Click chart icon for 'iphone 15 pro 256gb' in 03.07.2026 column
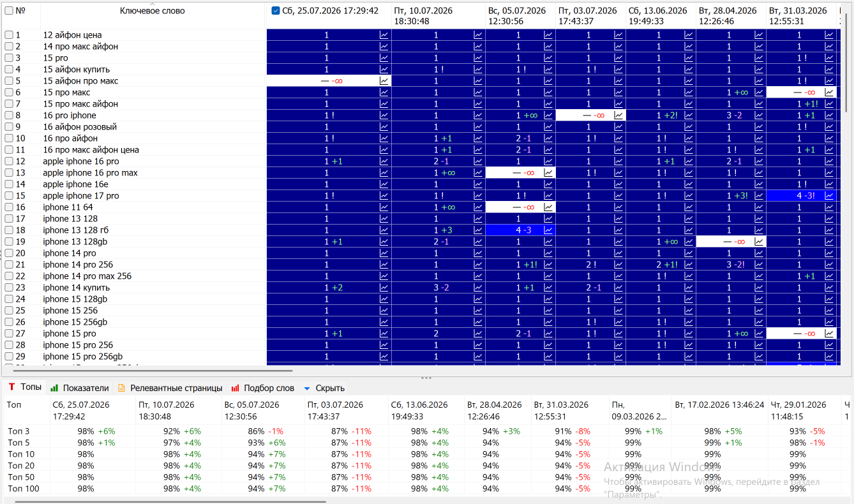This screenshot has height=504, width=854. [x=618, y=357]
